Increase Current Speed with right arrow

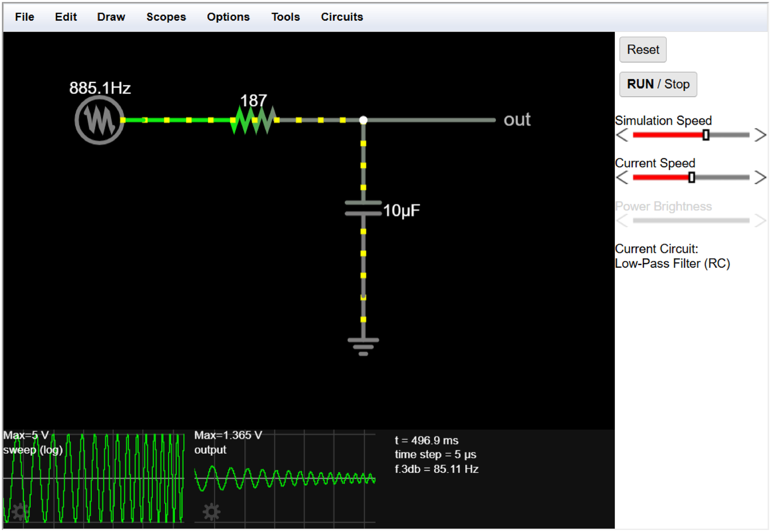[760, 178]
